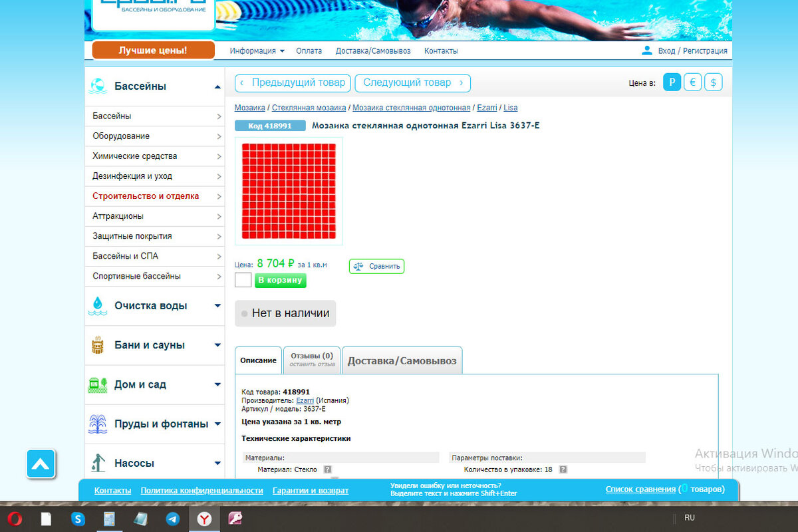Image resolution: width=798 pixels, height=532 pixels.
Task: Launch Skype from the taskbar
Action: (78, 519)
